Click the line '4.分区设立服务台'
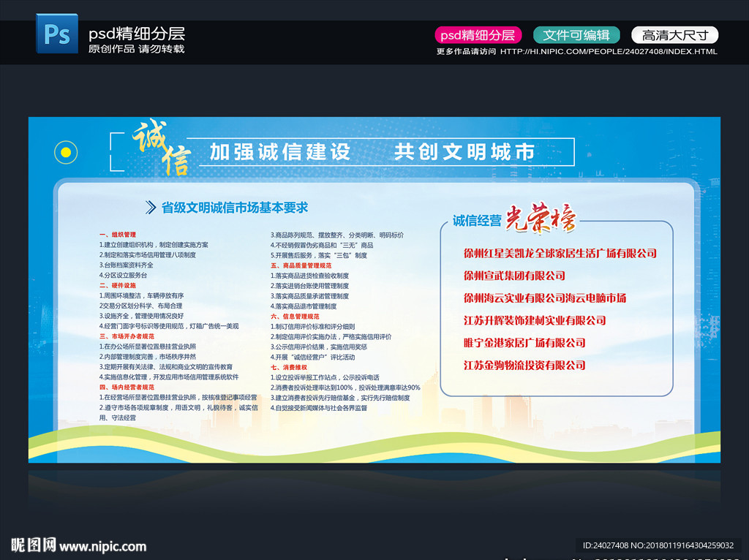This screenshot has height=560, width=749. point(123,276)
